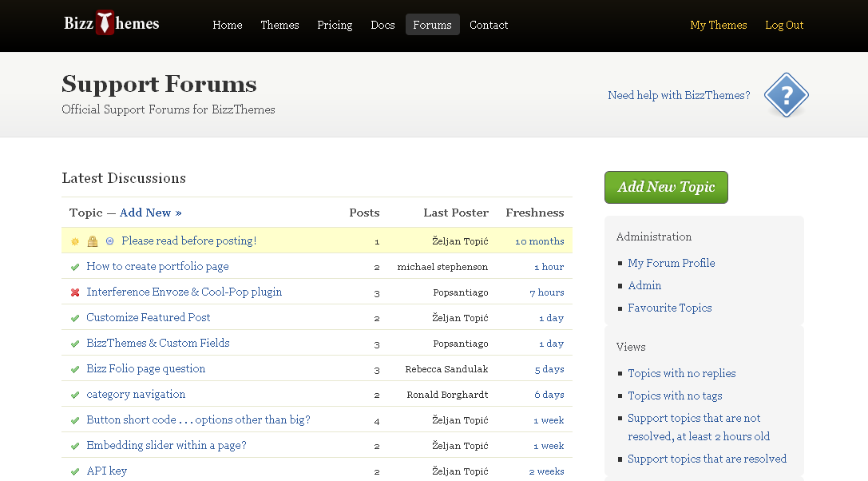
Task: Open 'Bizz Folio page question' topic
Action: (x=145, y=368)
